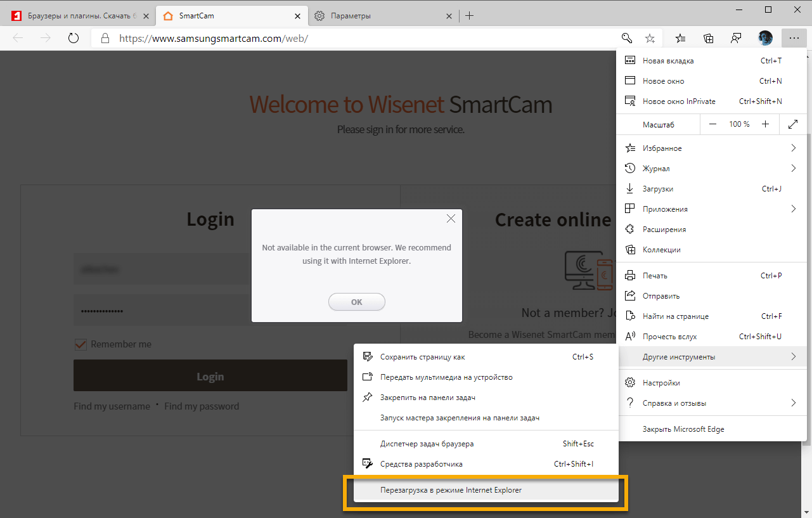
Task: Open Новое окно InPrivate
Action: tap(711, 101)
